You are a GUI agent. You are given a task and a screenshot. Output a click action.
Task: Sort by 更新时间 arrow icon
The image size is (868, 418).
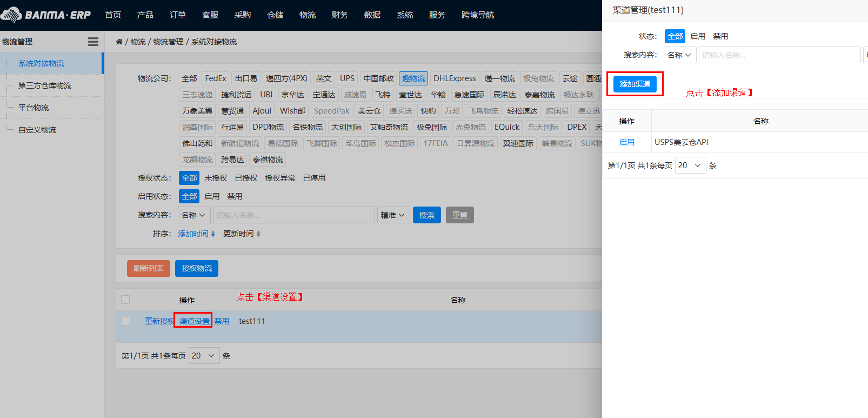coord(258,234)
